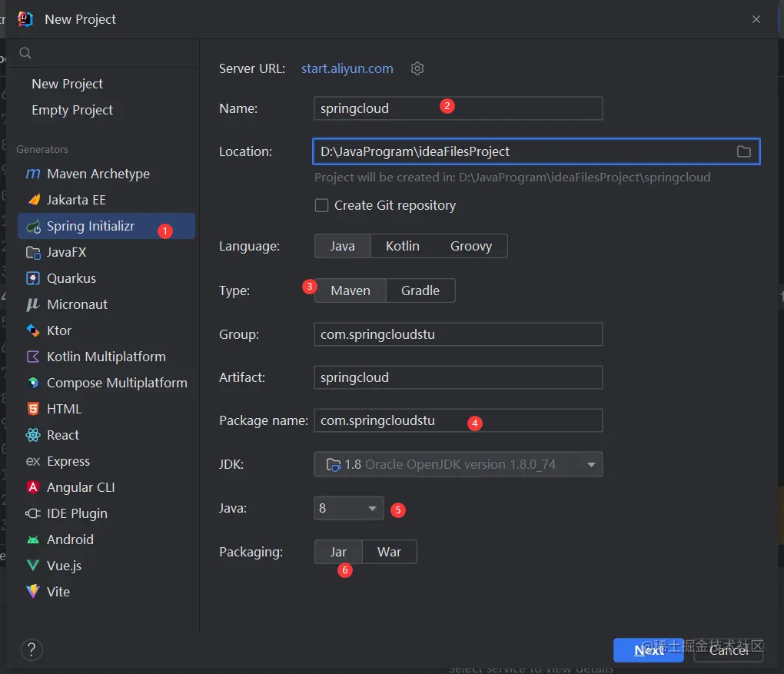Click the generator search field

coord(102,53)
